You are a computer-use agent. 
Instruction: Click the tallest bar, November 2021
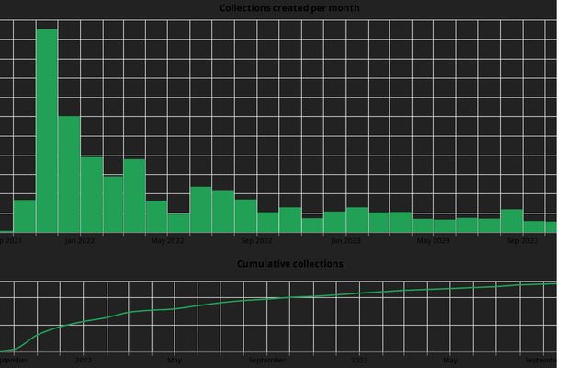click(x=47, y=131)
